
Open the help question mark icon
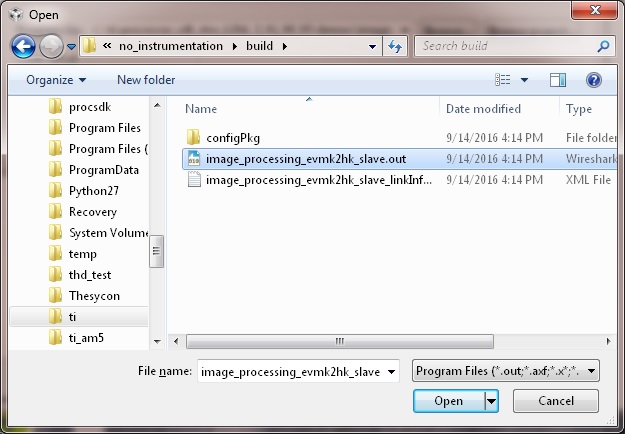click(593, 79)
